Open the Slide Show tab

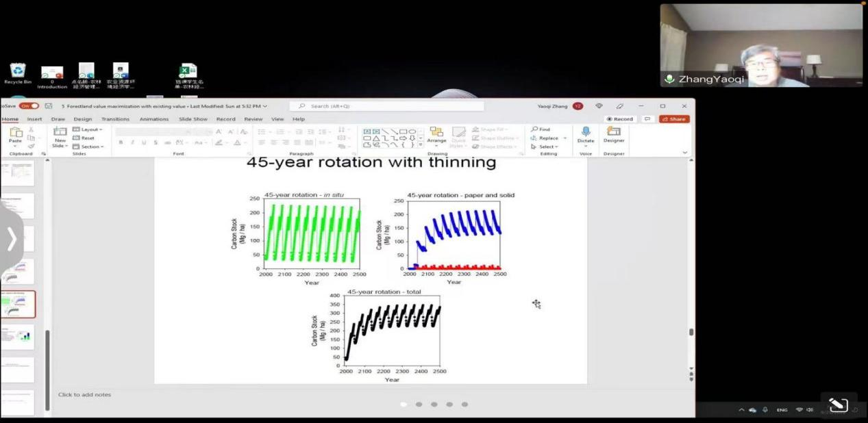point(193,119)
